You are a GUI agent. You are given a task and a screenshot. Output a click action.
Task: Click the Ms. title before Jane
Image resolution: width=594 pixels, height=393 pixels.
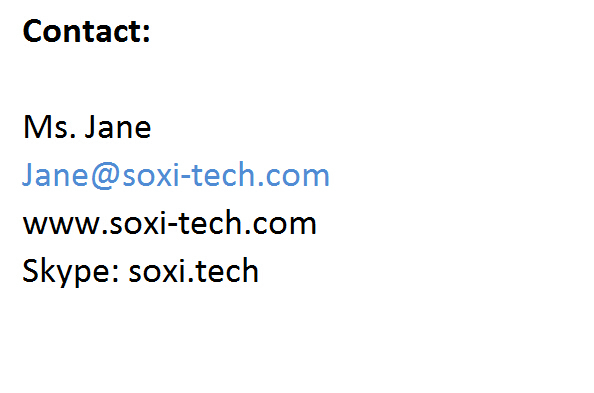pyautogui.click(x=50, y=127)
